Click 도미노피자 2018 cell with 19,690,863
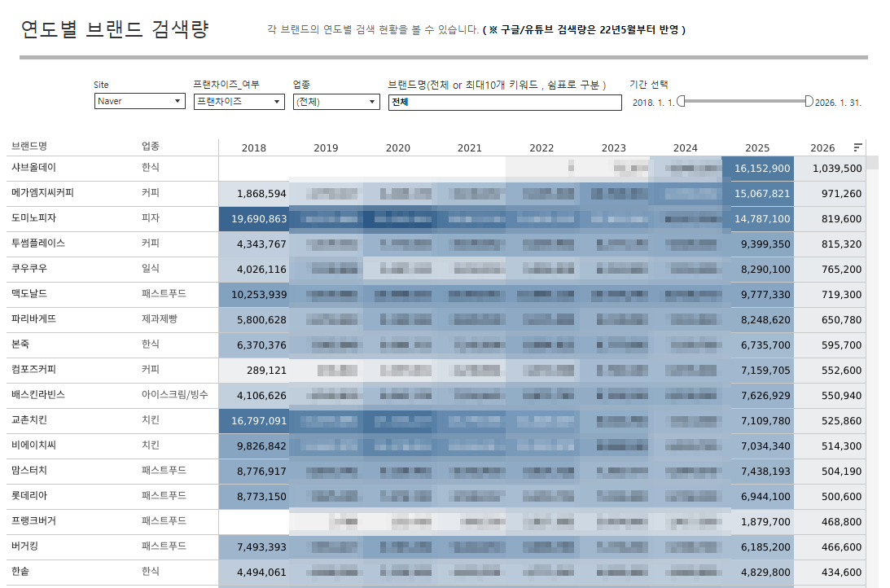This screenshot has height=588, width=890. (x=254, y=219)
